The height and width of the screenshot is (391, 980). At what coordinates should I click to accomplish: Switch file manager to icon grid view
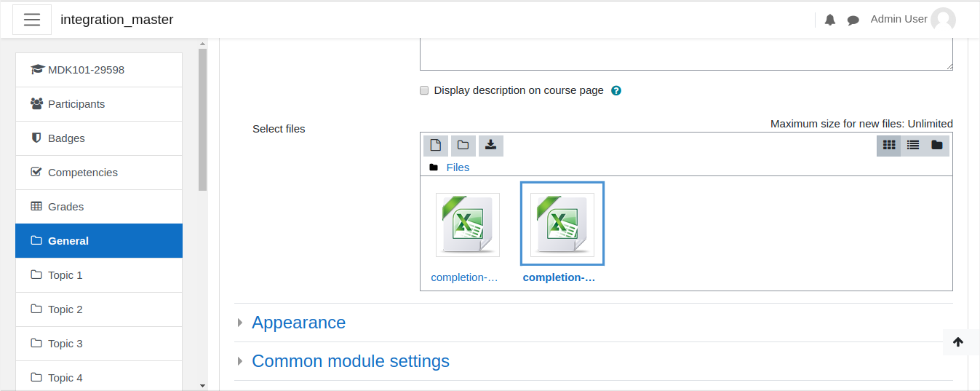(888, 146)
